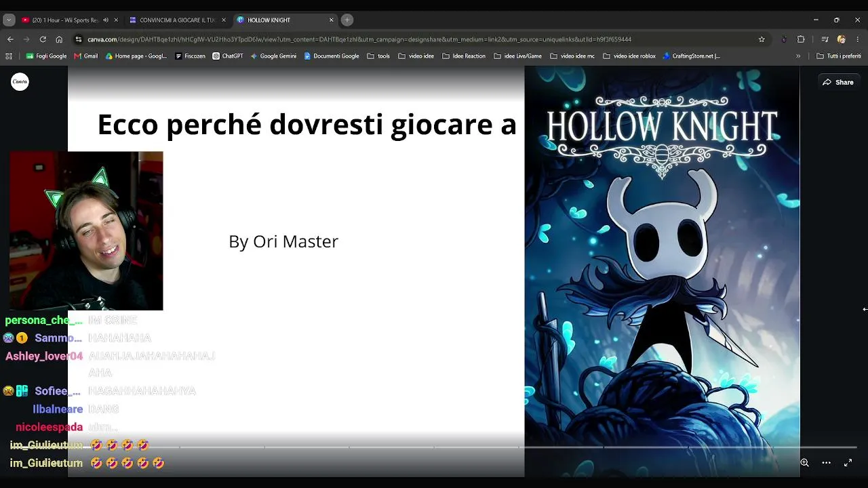Select the HOLLOW KNIGHT tab
Viewport: 868px width, 488px height.
click(x=285, y=20)
